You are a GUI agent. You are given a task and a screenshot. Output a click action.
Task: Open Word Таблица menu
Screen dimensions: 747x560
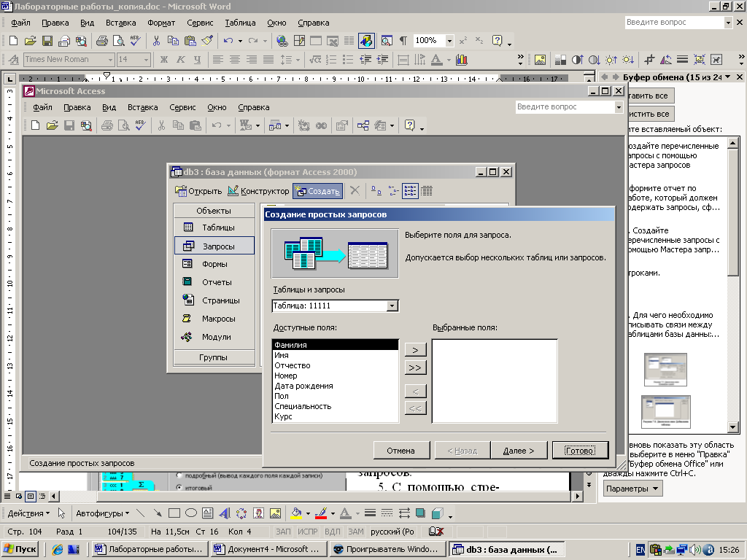tap(240, 23)
